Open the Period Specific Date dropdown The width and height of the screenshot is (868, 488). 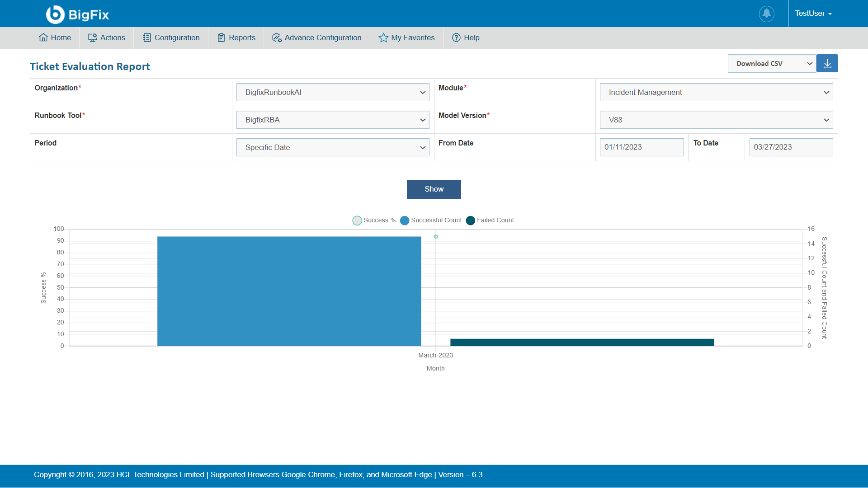coord(333,148)
